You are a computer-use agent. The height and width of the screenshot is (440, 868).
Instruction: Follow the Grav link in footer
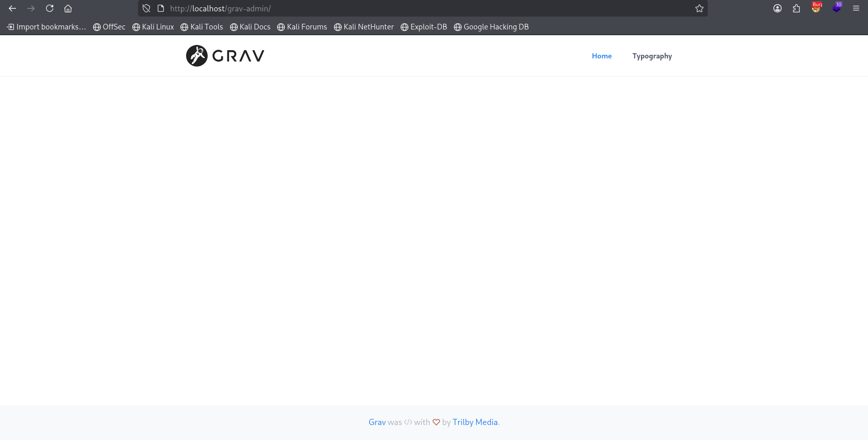click(377, 422)
